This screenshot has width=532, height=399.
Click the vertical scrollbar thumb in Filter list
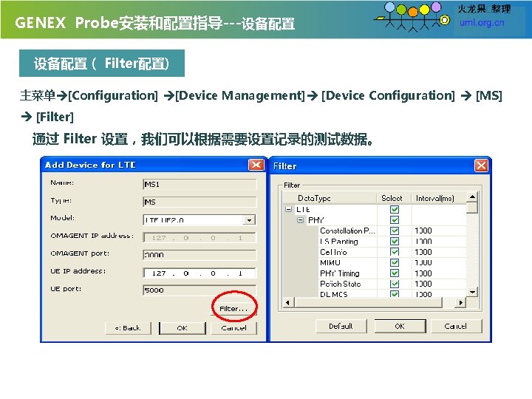(x=472, y=208)
